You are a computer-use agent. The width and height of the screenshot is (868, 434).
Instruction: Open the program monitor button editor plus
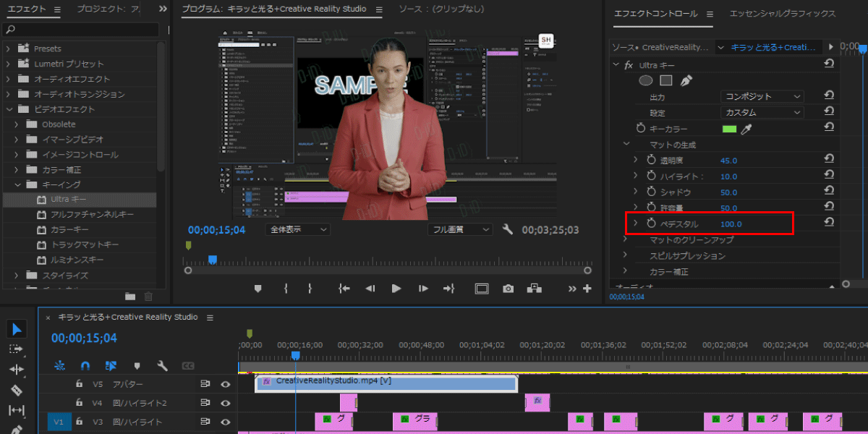point(587,289)
